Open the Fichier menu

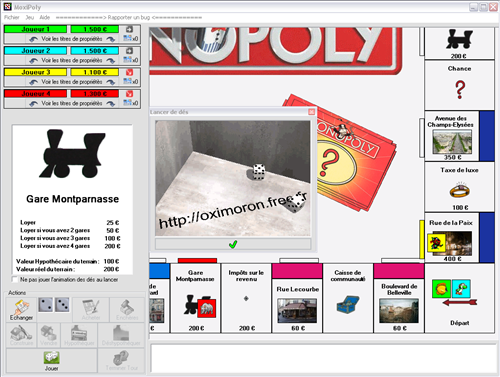point(12,17)
